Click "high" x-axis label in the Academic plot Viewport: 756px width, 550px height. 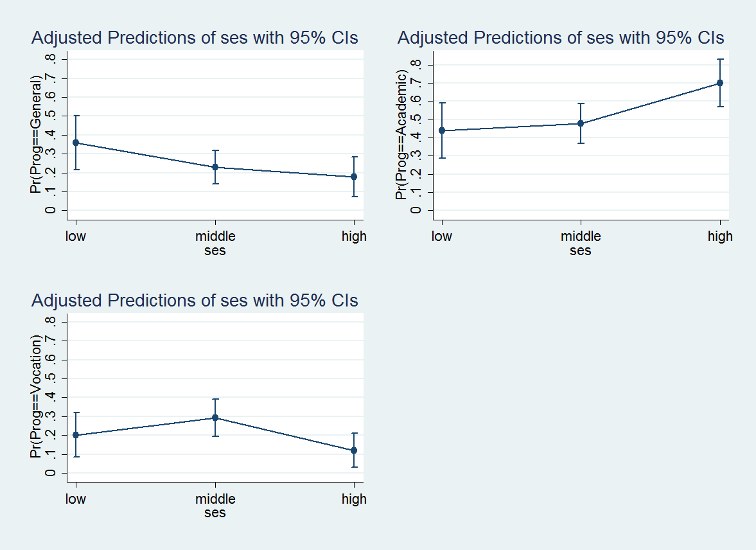coord(720,236)
